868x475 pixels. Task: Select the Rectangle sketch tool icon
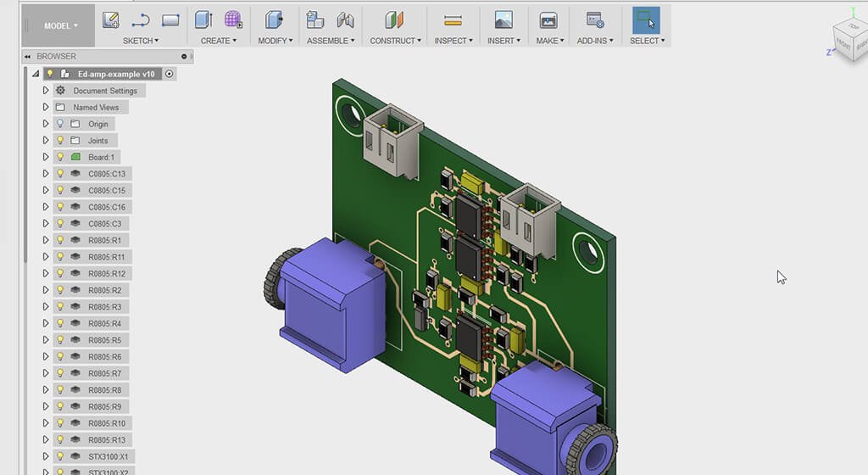coord(170,20)
